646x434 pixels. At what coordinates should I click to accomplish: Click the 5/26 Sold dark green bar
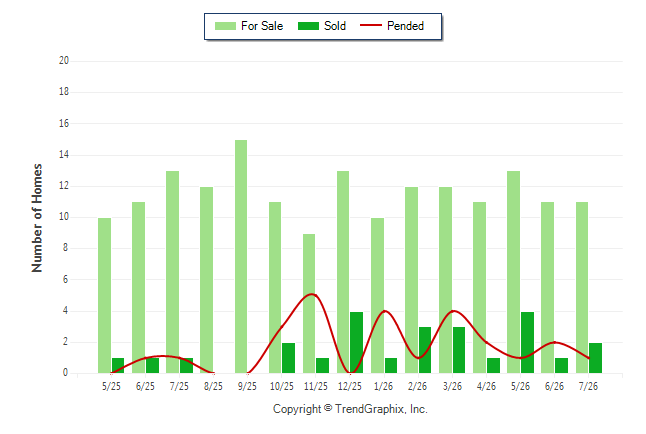click(527, 343)
